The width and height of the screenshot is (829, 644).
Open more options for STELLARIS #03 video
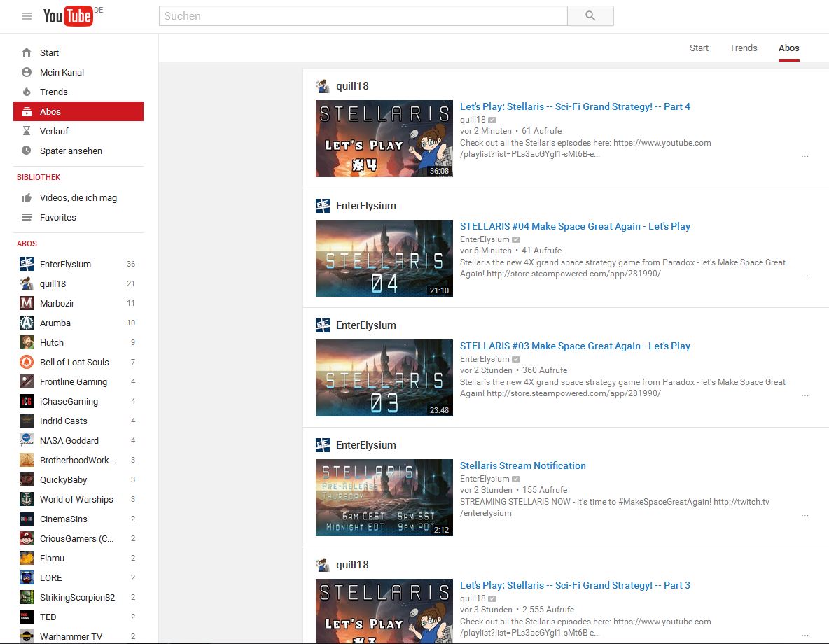coord(804,395)
